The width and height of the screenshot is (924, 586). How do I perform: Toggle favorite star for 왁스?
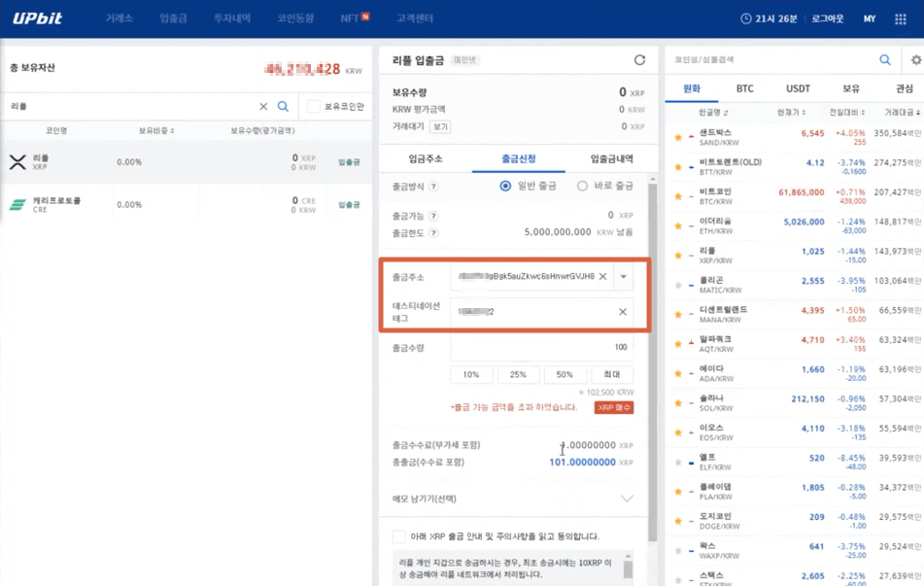click(678, 551)
